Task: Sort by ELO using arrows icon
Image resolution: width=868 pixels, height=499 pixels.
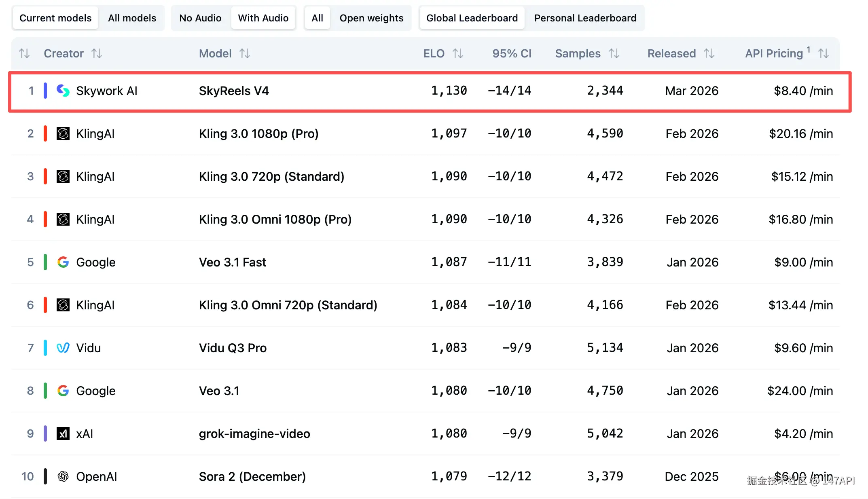Action: tap(457, 53)
